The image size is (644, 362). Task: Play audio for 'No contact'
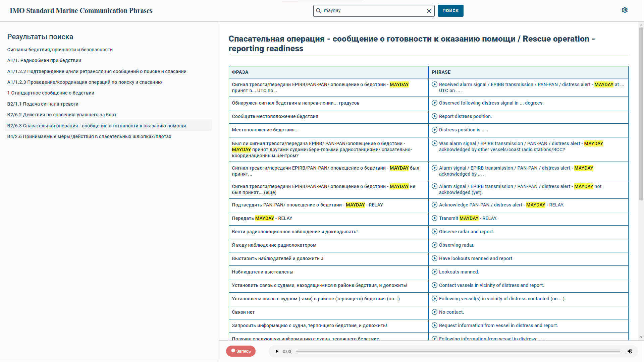[435, 312]
